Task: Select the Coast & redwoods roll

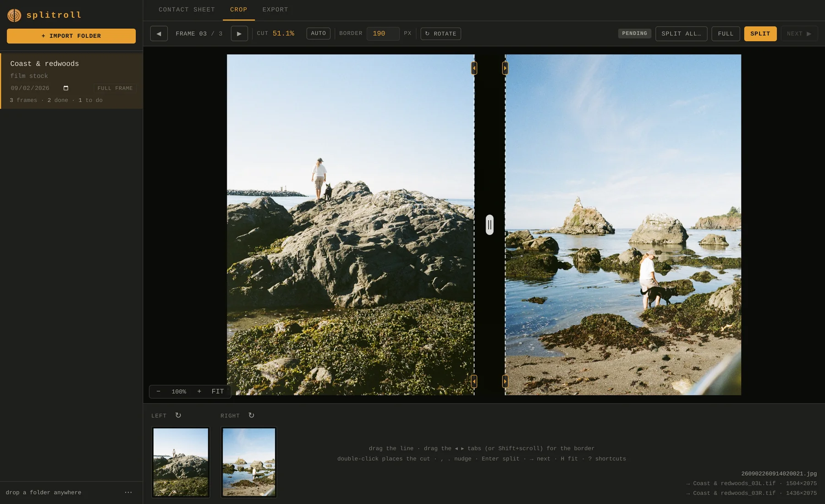Action: (72, 81)
